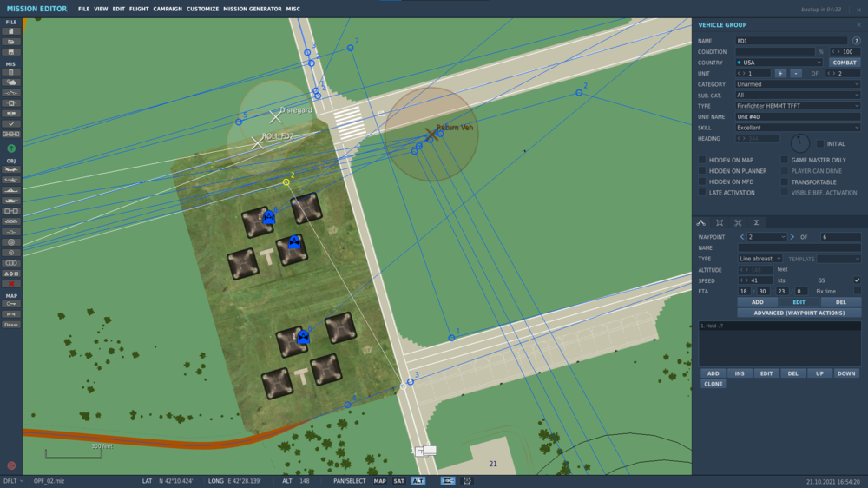Open the Waypoint number dropdown
Viewport: 868px width, 488px height.
(x=766, y=236)
